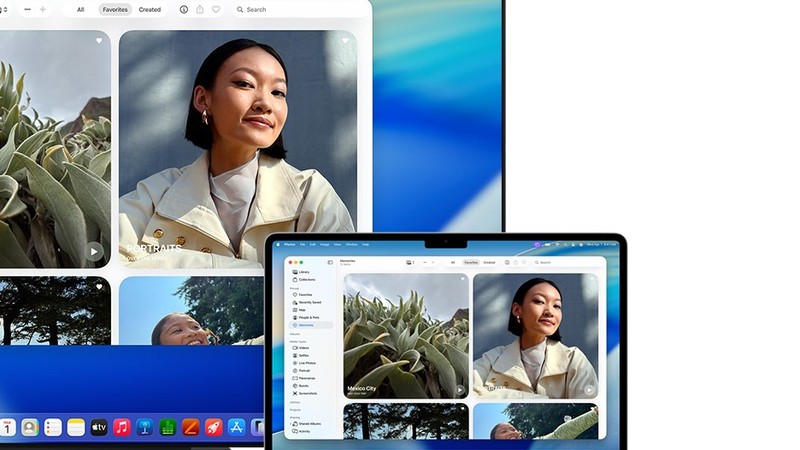Select Favorites filter tab in large toolbar
The image size is (800, 450).
tap(115, 9)
